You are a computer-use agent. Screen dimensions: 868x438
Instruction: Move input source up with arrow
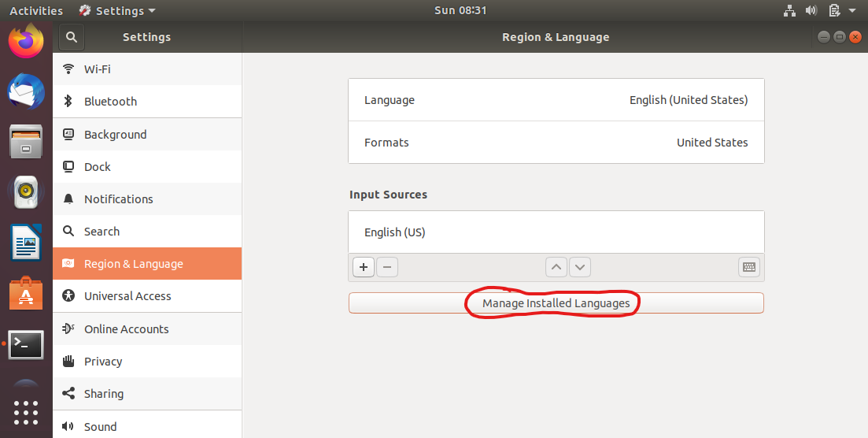click(x=556, y=267)
